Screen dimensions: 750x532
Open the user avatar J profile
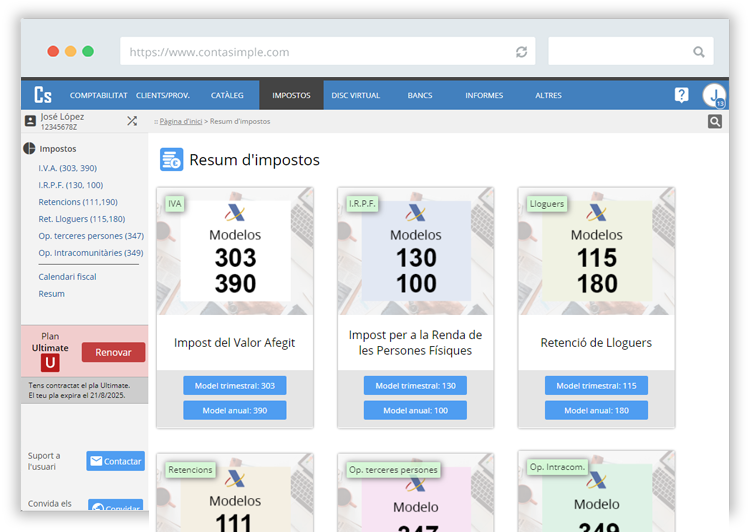[x=714, y=95]
